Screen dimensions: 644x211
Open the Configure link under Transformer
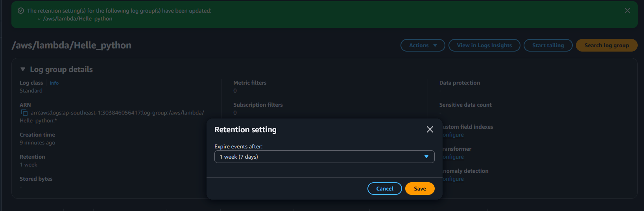[453, 157]
